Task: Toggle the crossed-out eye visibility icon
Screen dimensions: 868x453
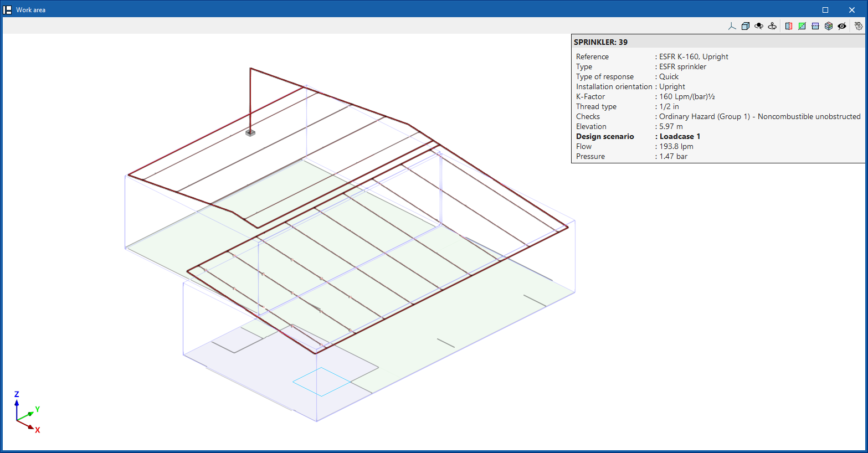Action: (842, 26)
